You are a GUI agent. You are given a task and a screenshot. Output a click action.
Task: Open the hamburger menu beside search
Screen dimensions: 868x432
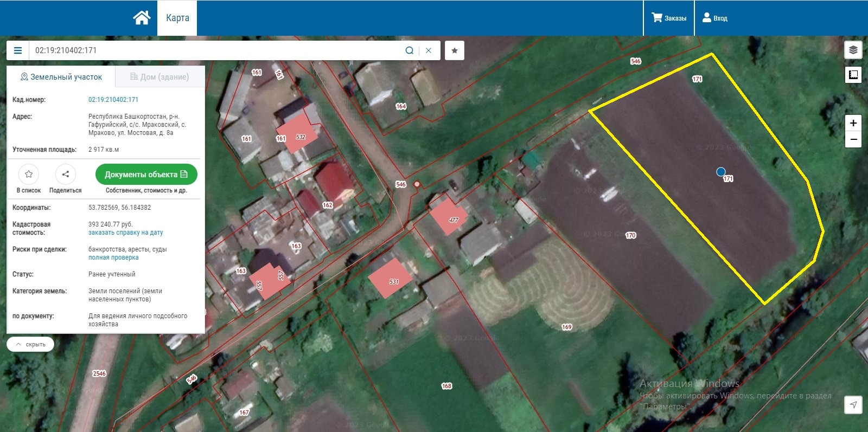point(18,50)
